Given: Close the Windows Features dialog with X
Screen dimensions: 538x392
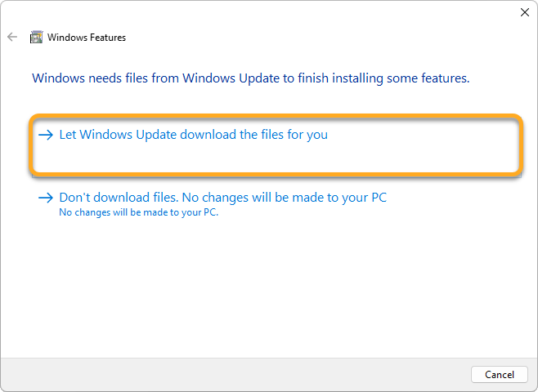Looking at the screenshot, I should point(524,12).
